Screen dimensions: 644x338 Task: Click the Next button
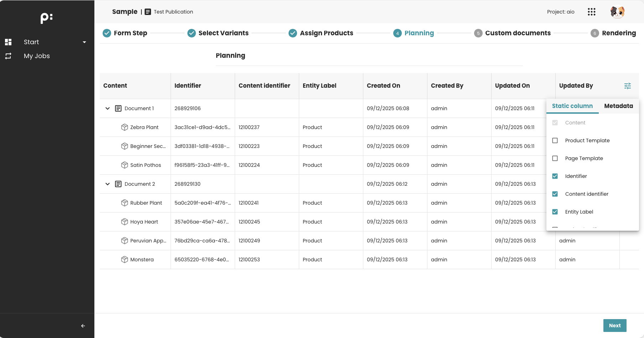(x=614, y=326)
